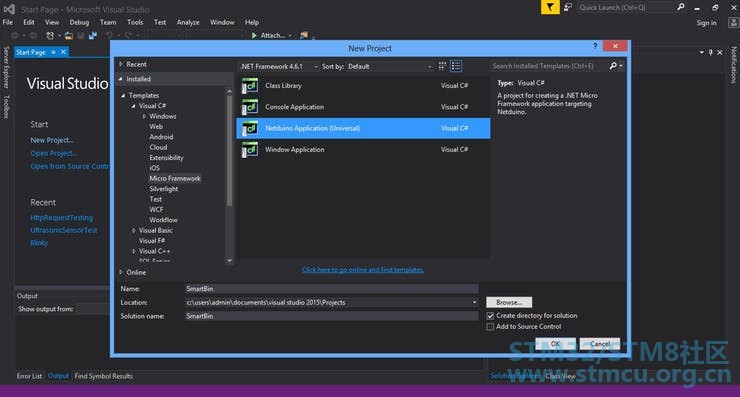Click the Open File toolbar icon

point(69,35)
